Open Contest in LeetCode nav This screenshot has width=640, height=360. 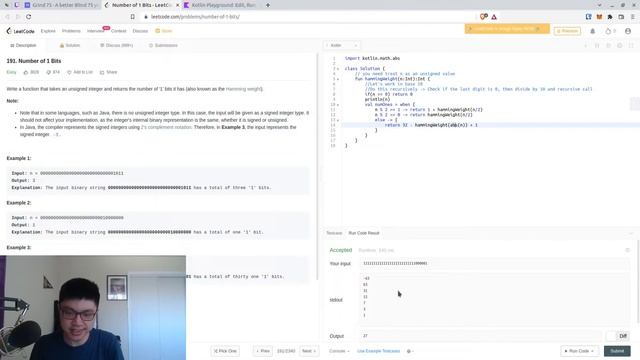pyautogui.click(x=118, y=31)
